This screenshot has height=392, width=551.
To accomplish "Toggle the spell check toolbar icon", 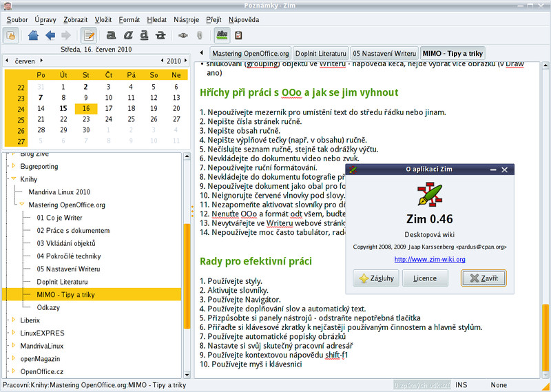I will [222, 35].
